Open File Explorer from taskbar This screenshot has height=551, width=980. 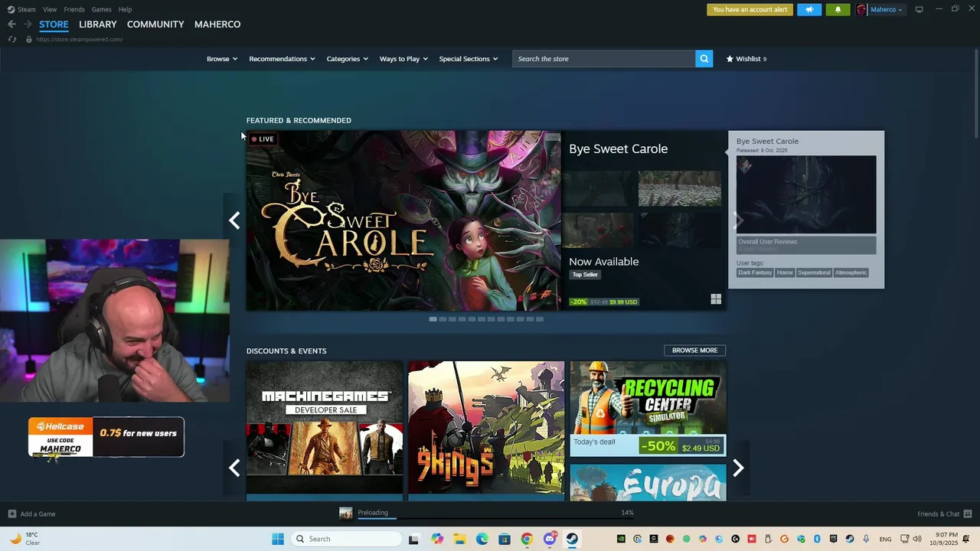[x=459, y=539]
